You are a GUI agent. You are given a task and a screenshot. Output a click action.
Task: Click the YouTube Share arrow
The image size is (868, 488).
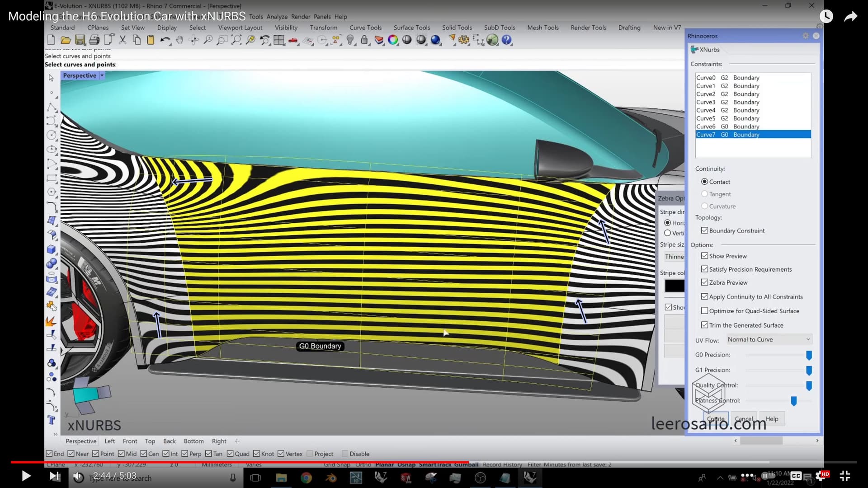[850, 17]
